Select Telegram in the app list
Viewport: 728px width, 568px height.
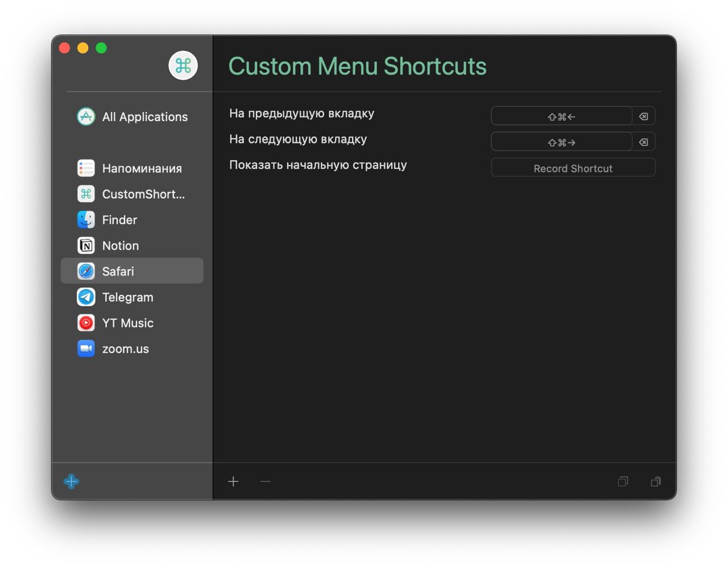[132, 297]
